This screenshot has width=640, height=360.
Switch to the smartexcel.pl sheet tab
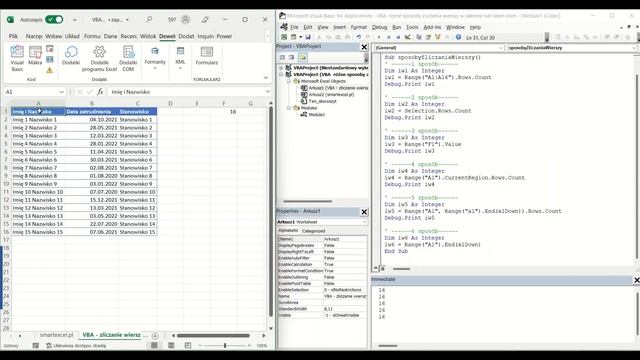click(x=57, y=335)
